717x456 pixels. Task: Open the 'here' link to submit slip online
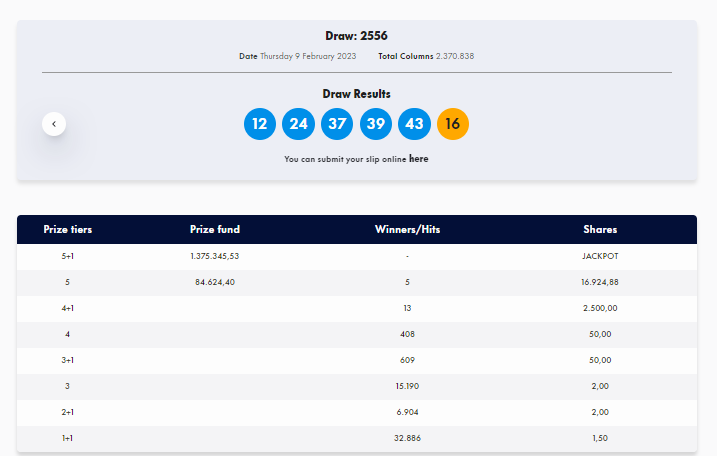coord(418,159)
